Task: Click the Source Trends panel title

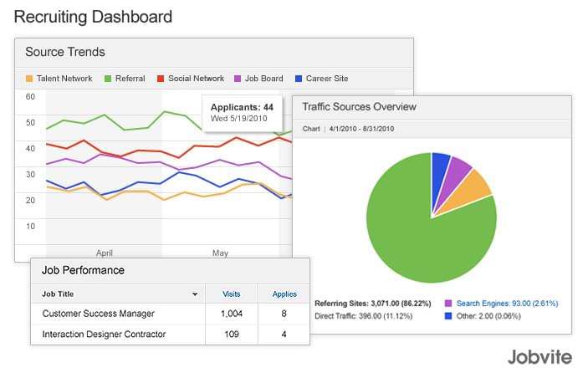Action: coord(65,52)
